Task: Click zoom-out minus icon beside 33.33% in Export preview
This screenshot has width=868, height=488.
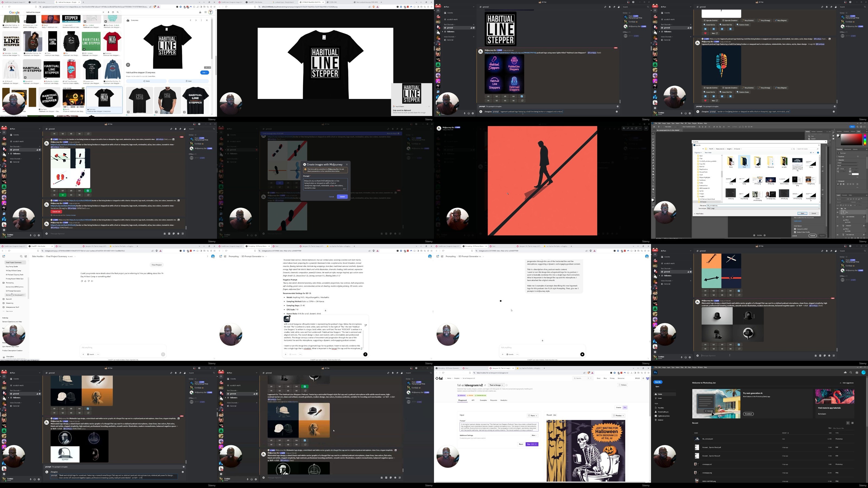Action: click(x=754, y=235)
